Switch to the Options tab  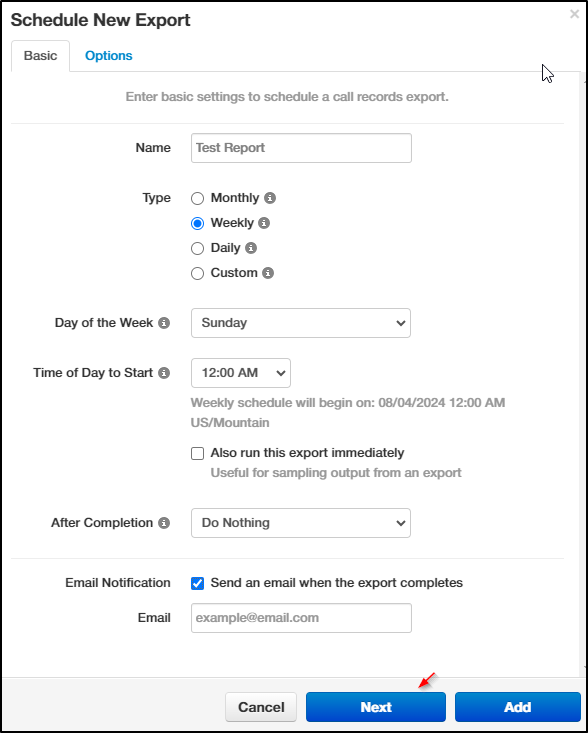[x=108, y=56]
